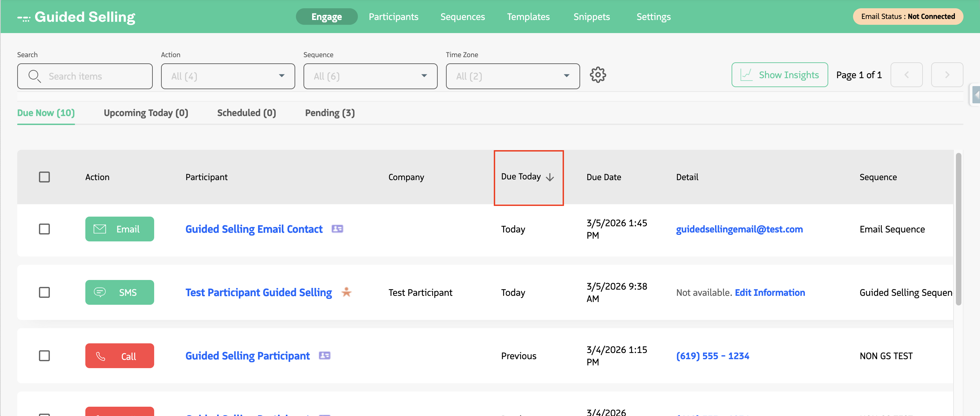Open the Participants menu in the top bar
This screenshot has width=980, height=416.
[393, 17]
